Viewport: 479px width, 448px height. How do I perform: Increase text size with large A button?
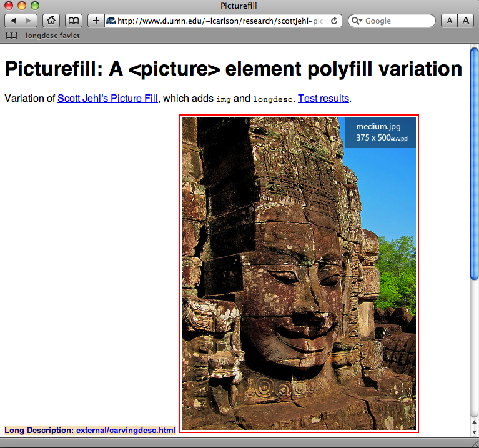click(465, 21)
